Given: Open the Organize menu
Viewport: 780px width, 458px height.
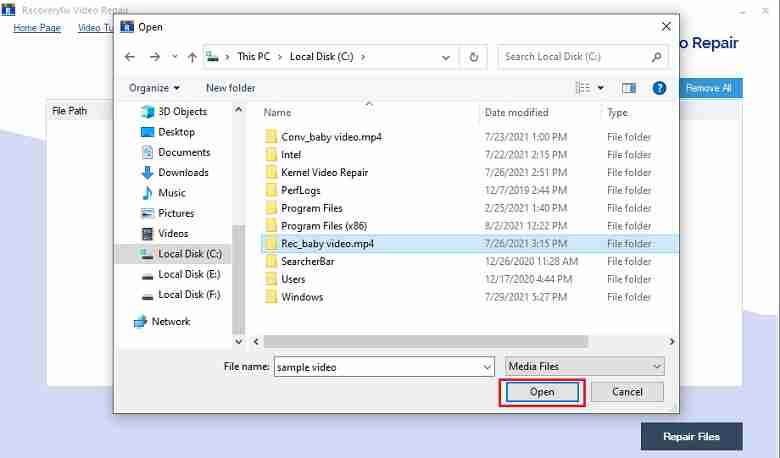Looking at the screenshot, I should coord(154,88).
